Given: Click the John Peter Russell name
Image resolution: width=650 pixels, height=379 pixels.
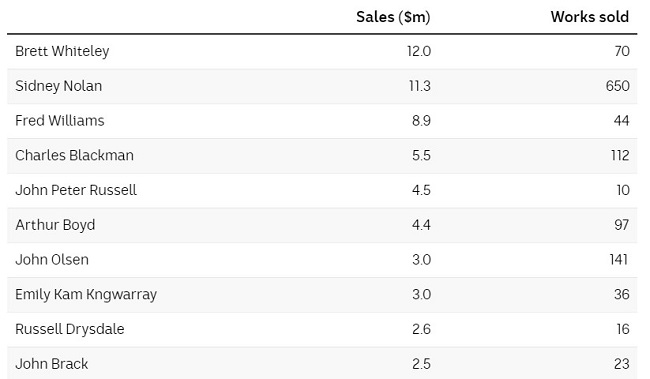Looking at the screenshot, I should tap(76, 190).
